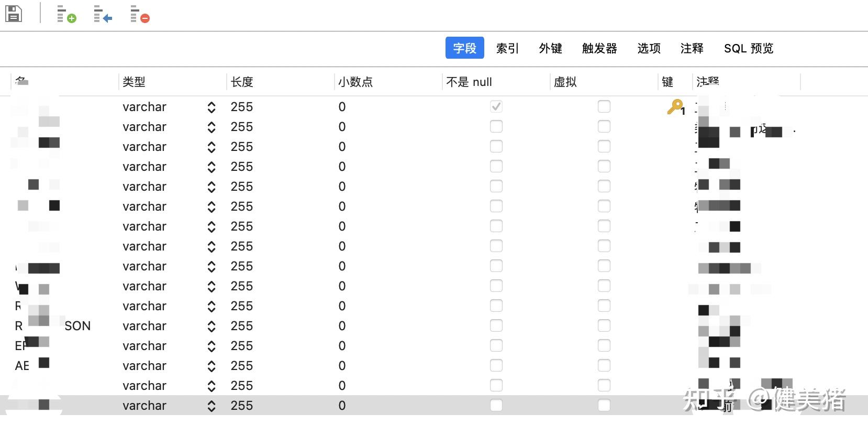Viewport: 868px width, 435px height.
Task: Click decimal value 0 in fifth row
Action: click(342, 187)
